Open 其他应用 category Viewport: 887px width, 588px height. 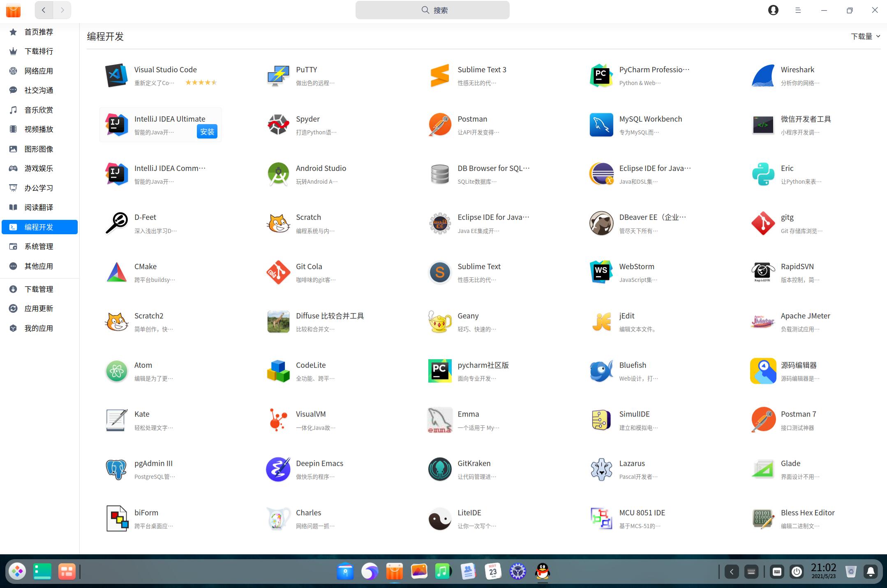pyautogui.click(x=40, y=266)
